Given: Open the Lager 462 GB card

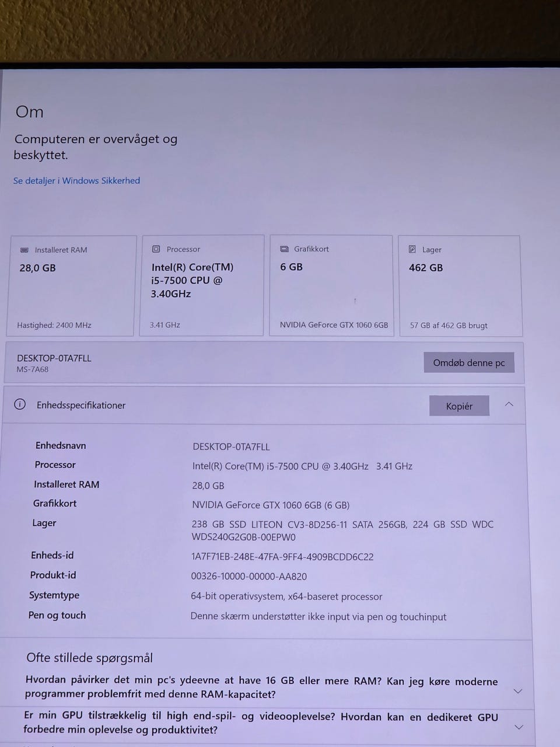Looking at the screenshot, I should point(460,287).
